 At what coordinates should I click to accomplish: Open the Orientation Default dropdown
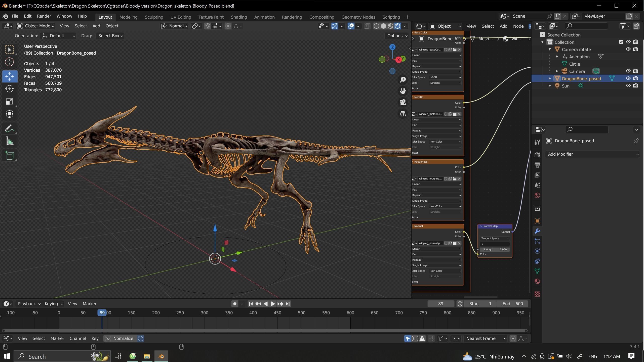(58, 36)
